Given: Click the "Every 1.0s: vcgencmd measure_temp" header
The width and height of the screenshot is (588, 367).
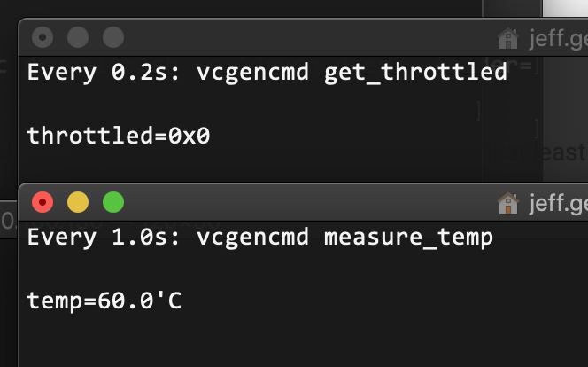Looking at the screenshot, I should (259, 237).
